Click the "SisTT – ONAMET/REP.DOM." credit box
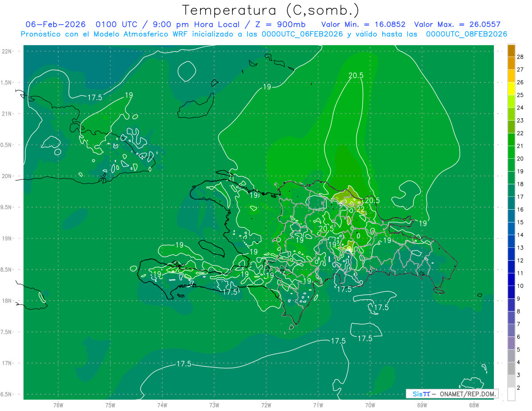Image resolution: width=532 pixels, height=411 pixels. [x=452, y=394]
